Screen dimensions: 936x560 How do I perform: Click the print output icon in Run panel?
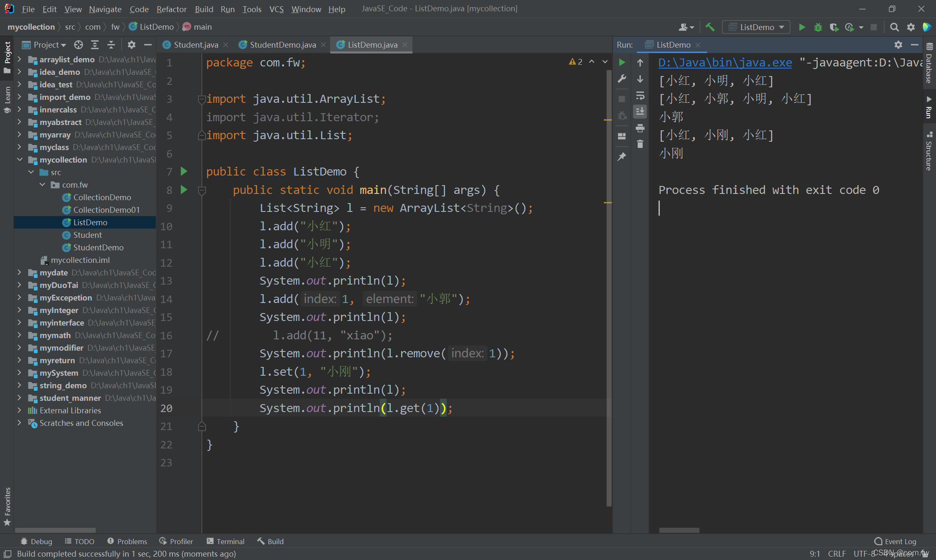(x=640, y=128)
